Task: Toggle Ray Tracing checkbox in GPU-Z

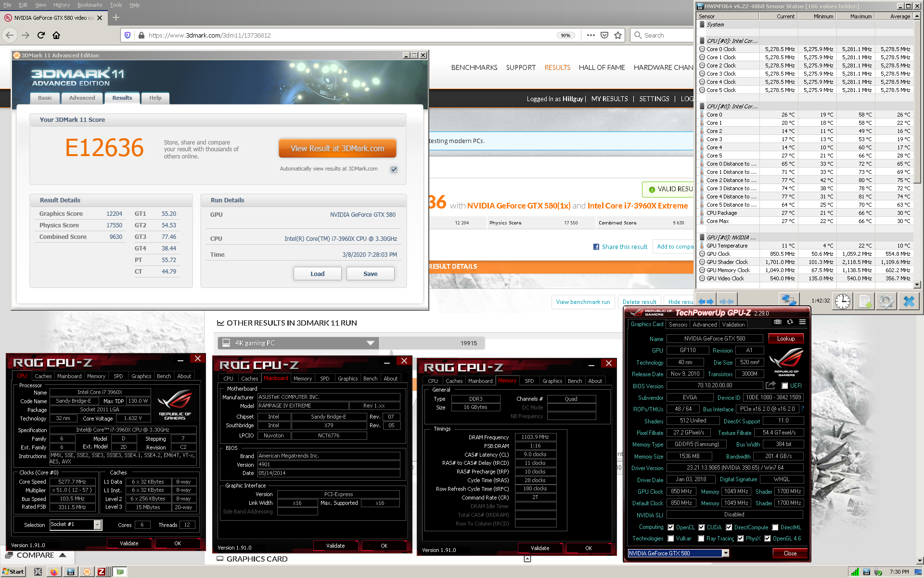Action: pyautogui.click(x=701, y=539)
